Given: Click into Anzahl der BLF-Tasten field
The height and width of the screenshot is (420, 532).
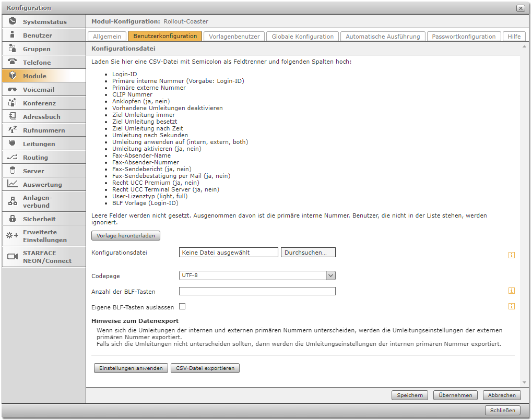Looking at the screenshot, I should (x=257, y=291).
